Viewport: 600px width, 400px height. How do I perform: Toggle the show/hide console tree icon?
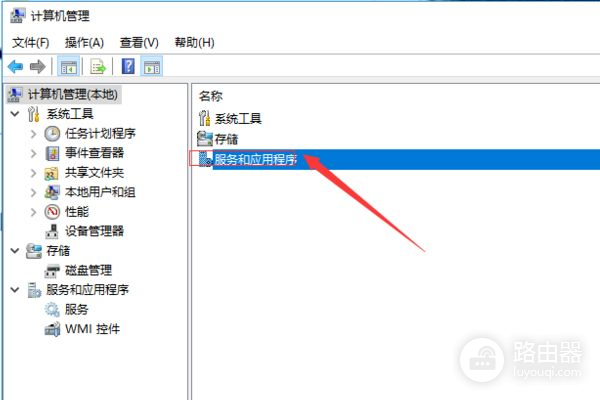click(68, 67)
